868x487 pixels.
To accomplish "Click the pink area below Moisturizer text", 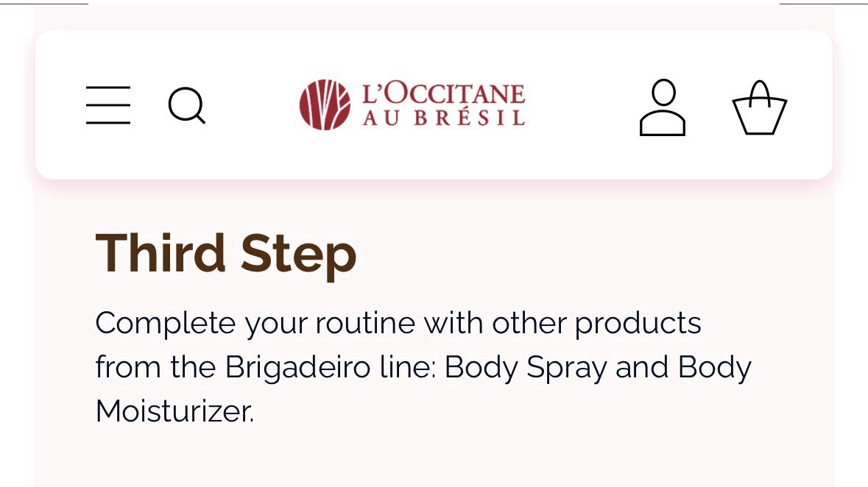I will tap(431, 459).
